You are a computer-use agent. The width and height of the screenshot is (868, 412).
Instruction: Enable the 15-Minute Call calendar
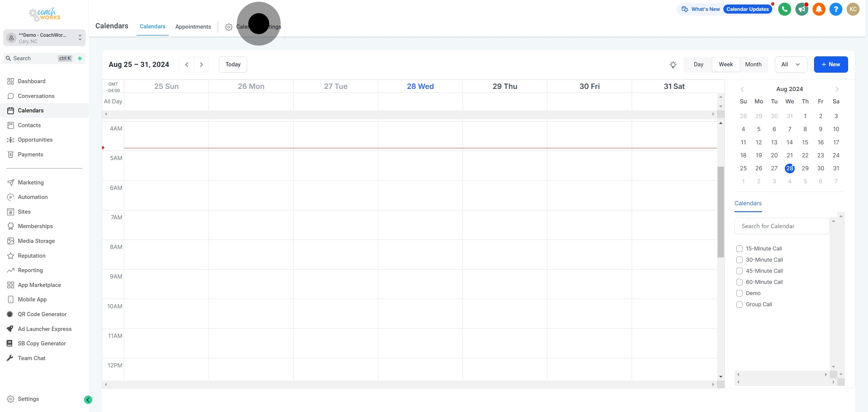[x=740, y=249]
